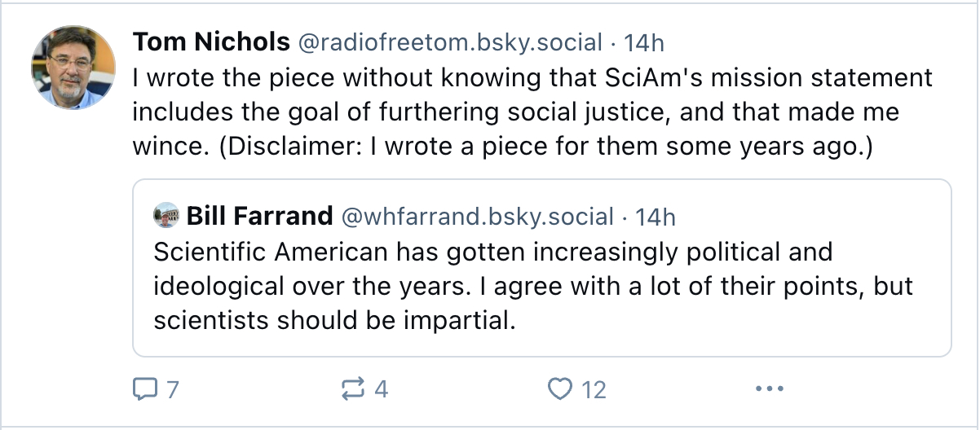The image size is (980, 430).
Task: Click Bill Farrand's small avatar
Action: (x=167, y=216)
